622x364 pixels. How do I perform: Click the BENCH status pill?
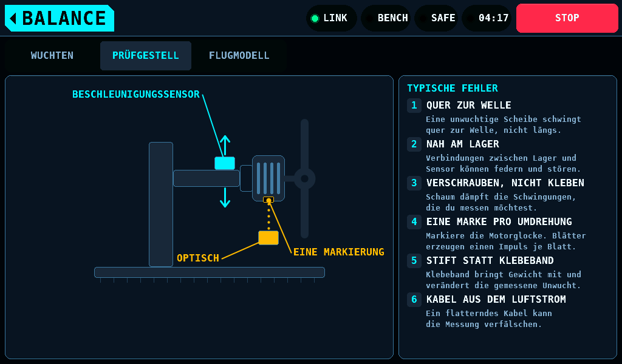pyautogui.click(x=386, y=18)
